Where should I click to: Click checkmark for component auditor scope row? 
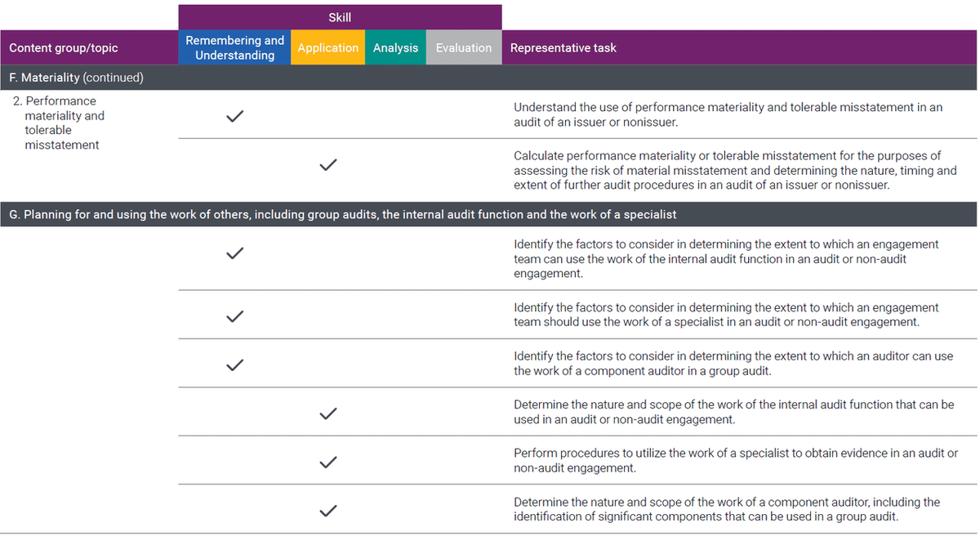(x=327, y=511)
